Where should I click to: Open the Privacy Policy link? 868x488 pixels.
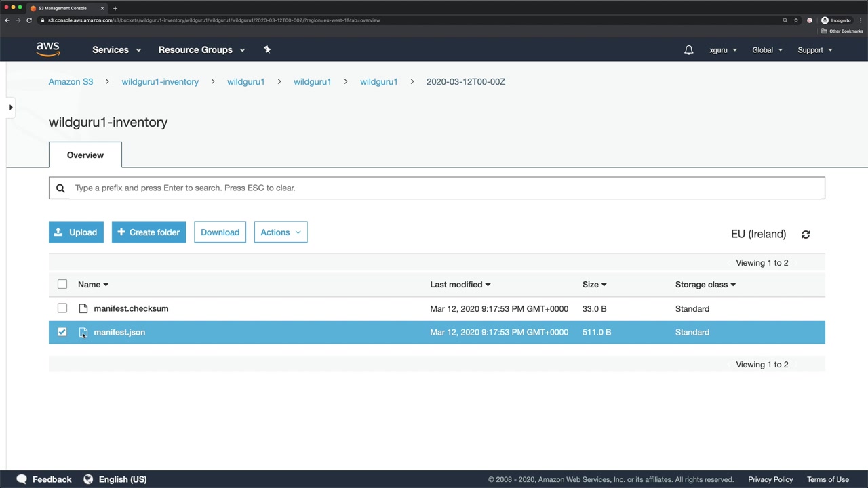point(770,479)
